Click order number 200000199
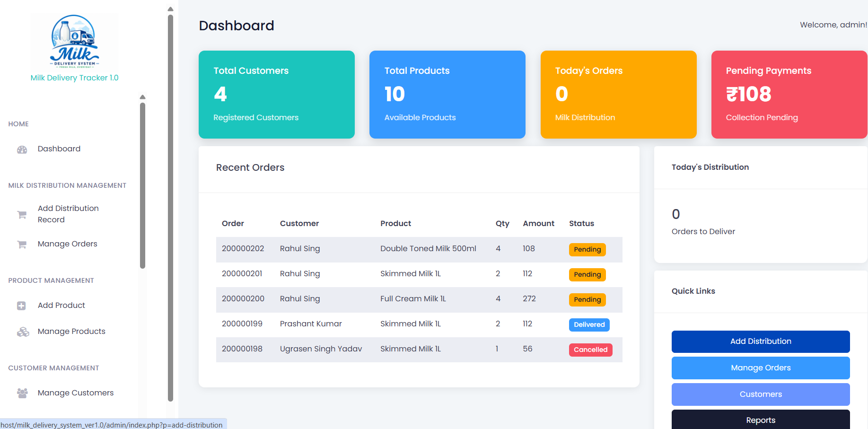Viewport: 868px width, 429px height. pos(242,324)
